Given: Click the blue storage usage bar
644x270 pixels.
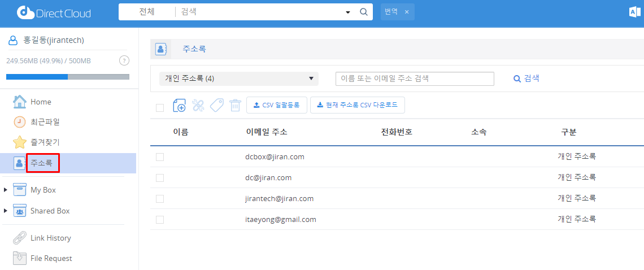Looking at the screenshot, I should pyautogui.click(x=37, y=77).
